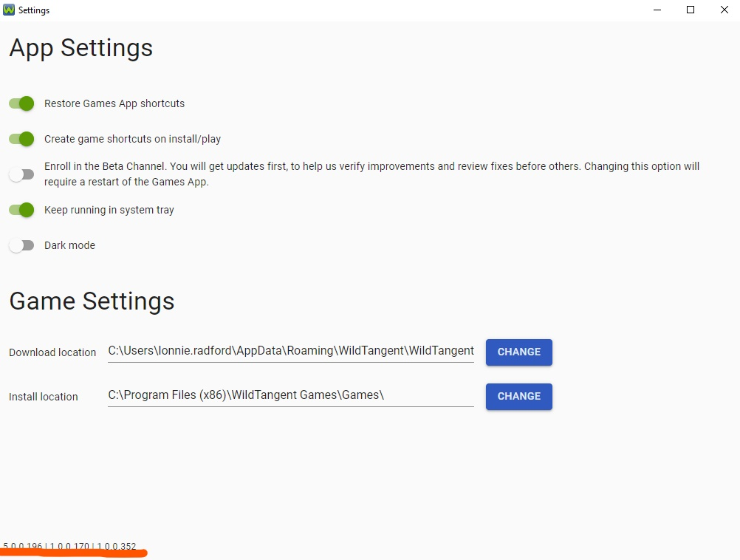Turn off Keep running in system tray
740x560 pixels.
click(x=21, y=210)
